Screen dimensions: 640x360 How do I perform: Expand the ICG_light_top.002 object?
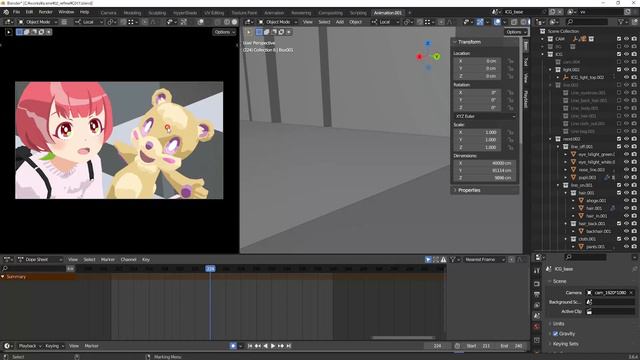558,78
